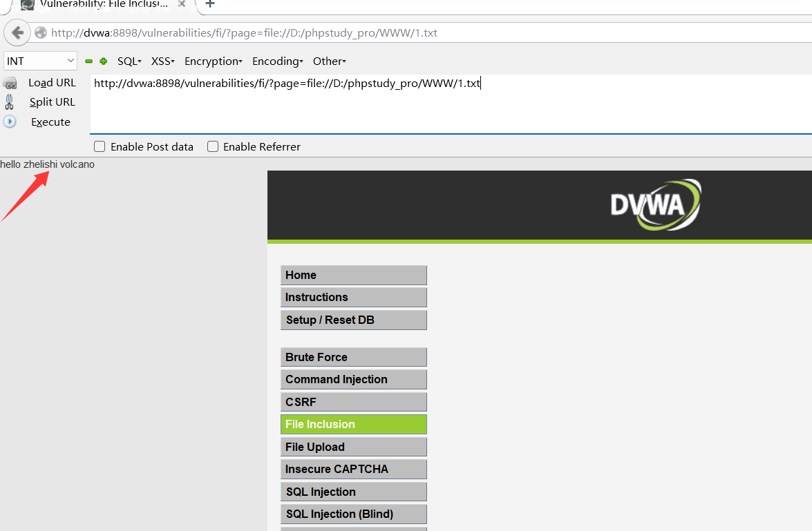Click the globe site-identity icon in address bar
This screenshot has width=812, height=531.
tap(40, 33)
